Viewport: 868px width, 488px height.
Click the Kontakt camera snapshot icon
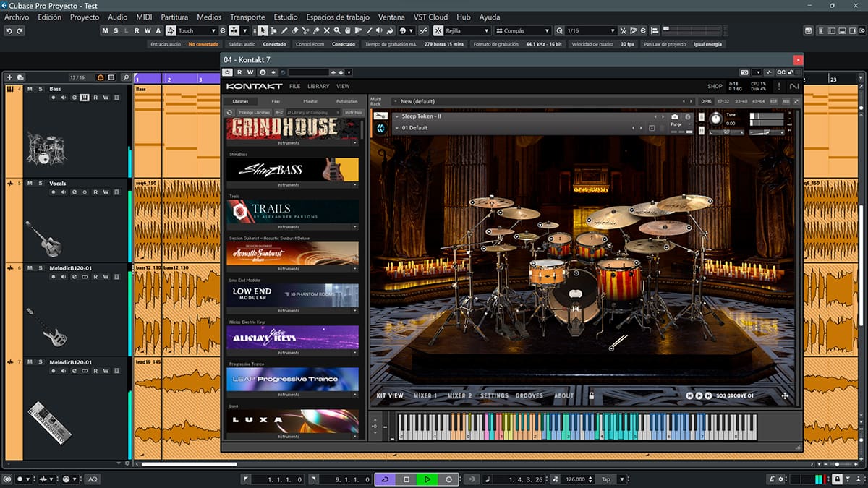coord(675,116)
